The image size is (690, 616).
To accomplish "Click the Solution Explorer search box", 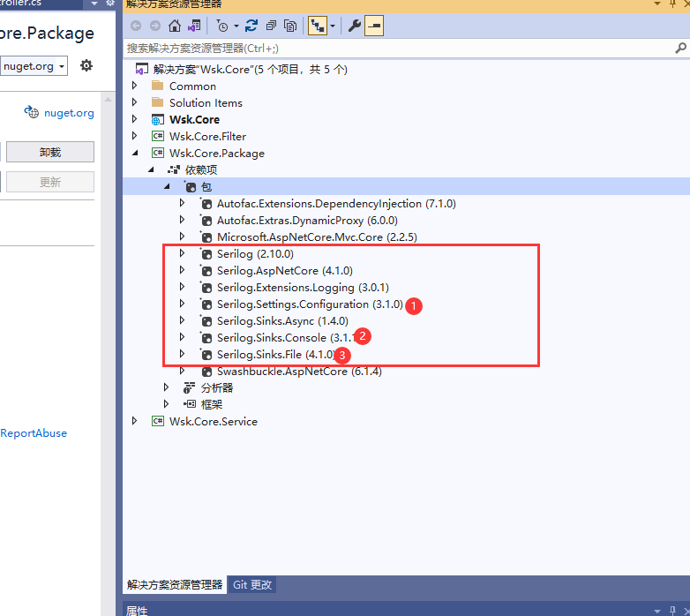I will [396, 49].
